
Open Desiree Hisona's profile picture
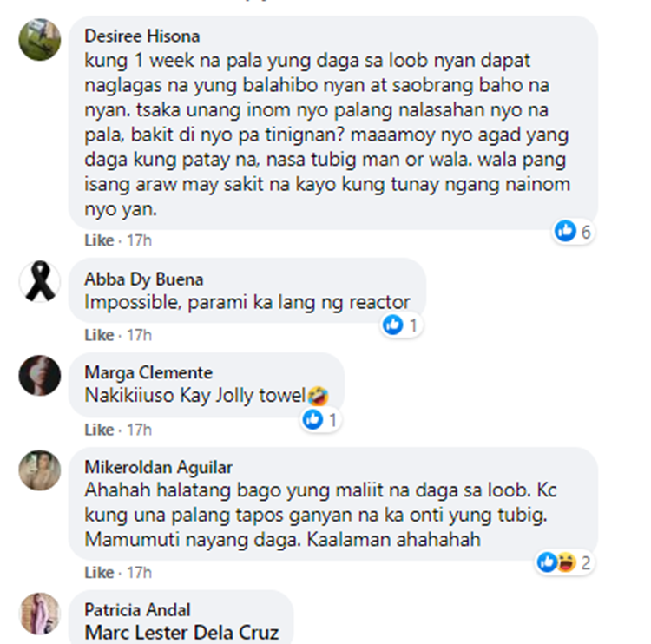(x=40, y=39)
